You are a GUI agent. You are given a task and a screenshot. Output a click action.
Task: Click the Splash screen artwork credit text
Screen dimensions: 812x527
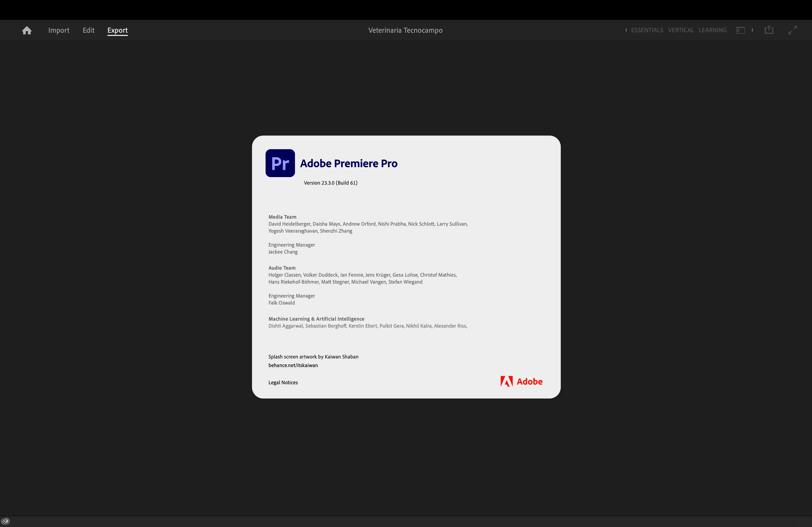[x=313, y=357]
